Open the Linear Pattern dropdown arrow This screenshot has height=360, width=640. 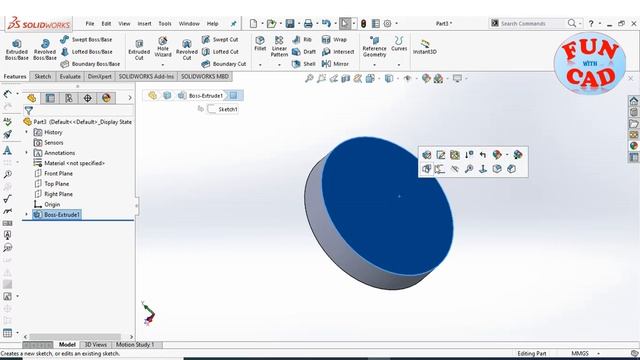(279, 65)
